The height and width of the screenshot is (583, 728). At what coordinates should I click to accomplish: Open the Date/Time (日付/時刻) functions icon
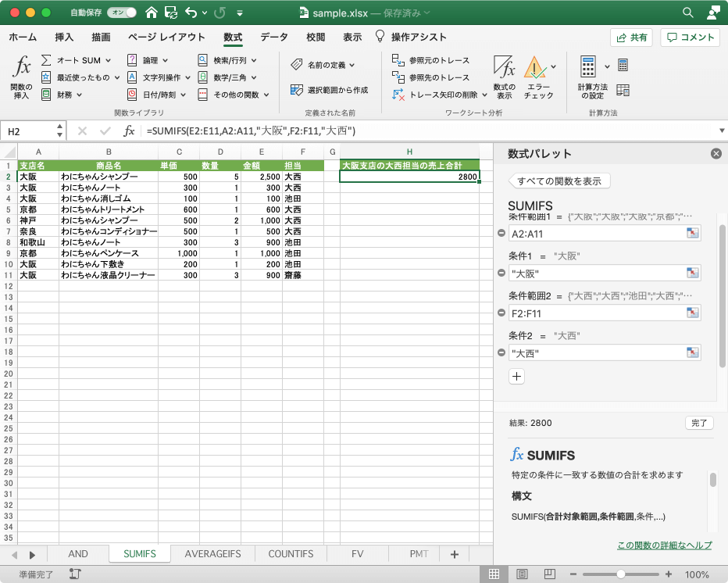[132, 95]
